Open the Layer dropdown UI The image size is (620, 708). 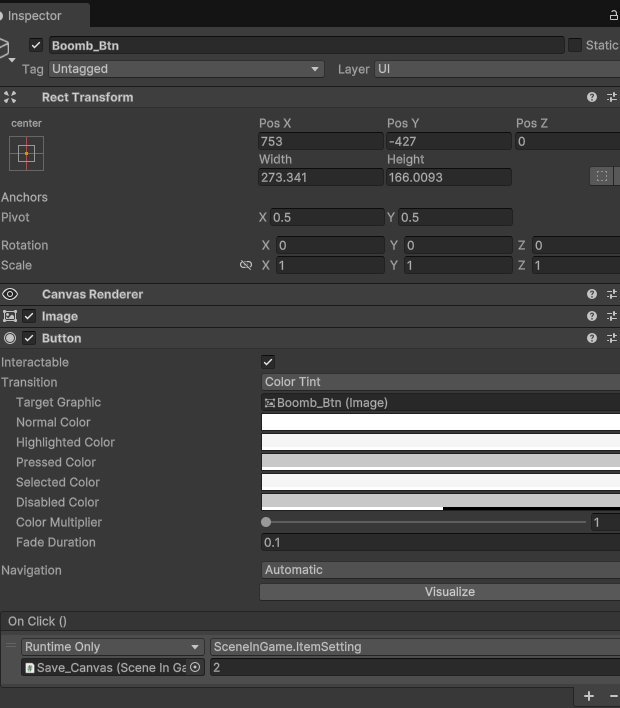tap(497, 69)
